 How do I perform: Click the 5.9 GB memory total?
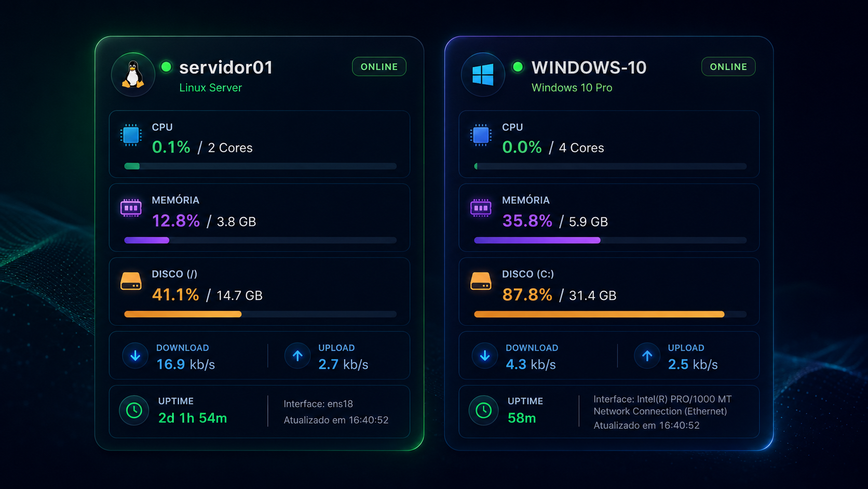588,222
